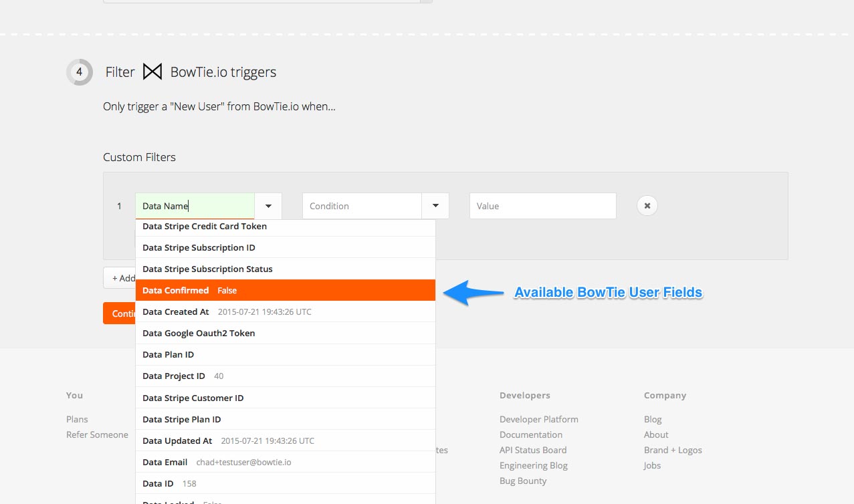Pick the Data Updated At field
Viewport: 854px width, 504px height.
pyautogui.click(x=286, y=440)
